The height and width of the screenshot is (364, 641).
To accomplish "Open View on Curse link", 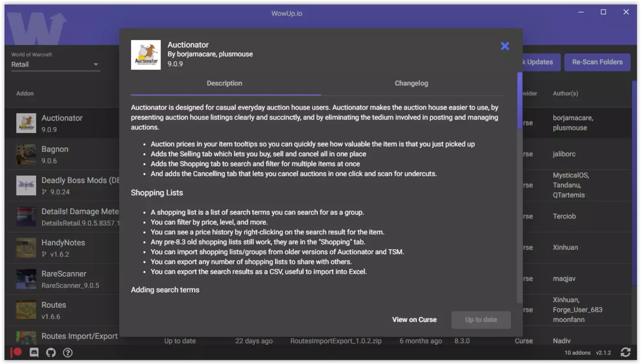I will [414, 319].
